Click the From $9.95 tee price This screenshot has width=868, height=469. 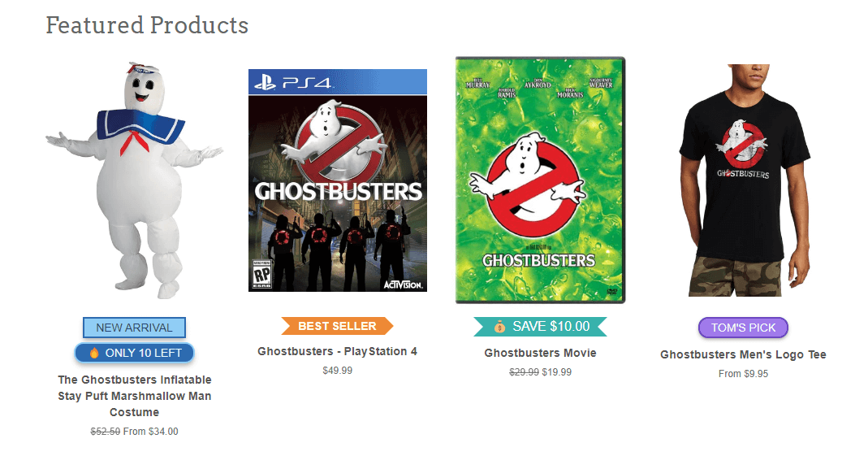coord(743,374)
